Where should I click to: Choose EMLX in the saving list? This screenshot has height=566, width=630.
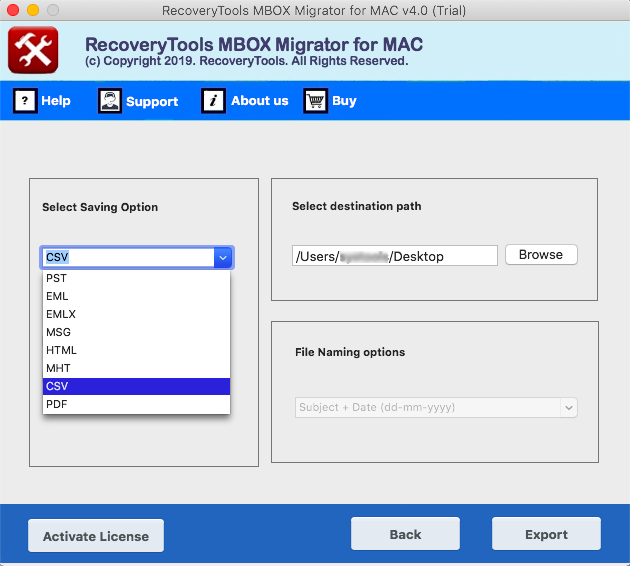136,314
